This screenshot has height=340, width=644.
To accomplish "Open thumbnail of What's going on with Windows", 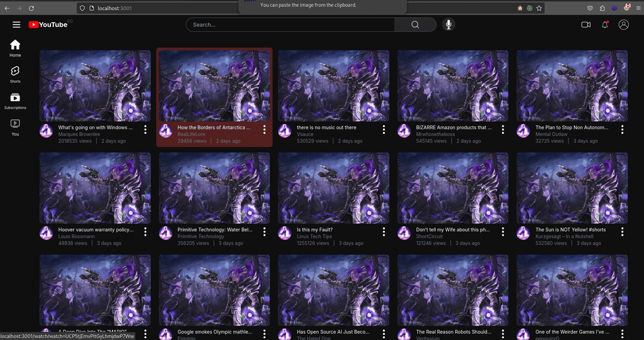I will (95, 86).
